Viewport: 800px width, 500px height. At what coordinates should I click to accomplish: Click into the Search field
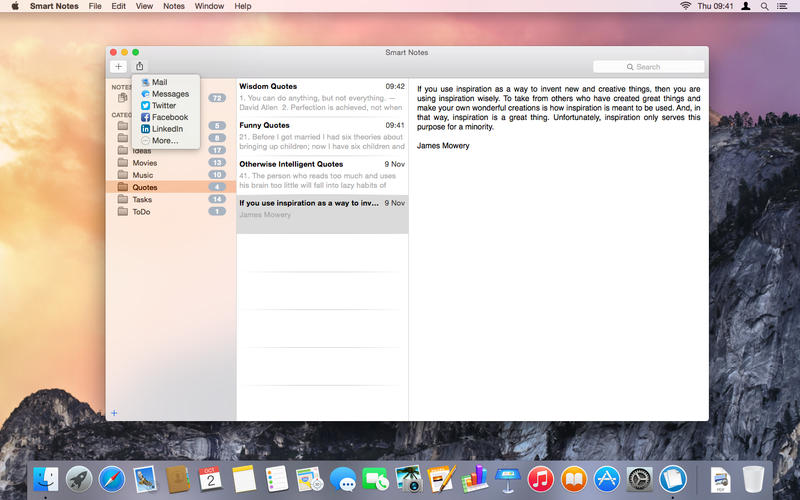648,67
